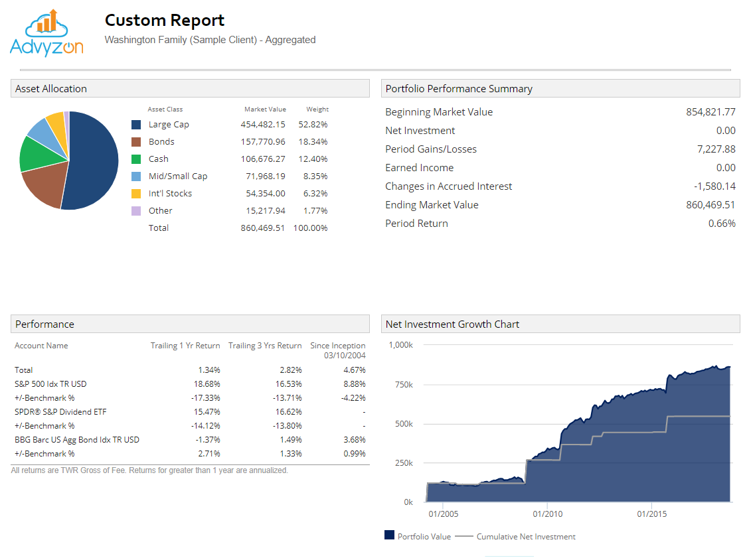Image resolution: width=751 pixels, height=560 pixels.
Task: Select the Int'l Stocks yellow legend square
Action: click(137, 193)
